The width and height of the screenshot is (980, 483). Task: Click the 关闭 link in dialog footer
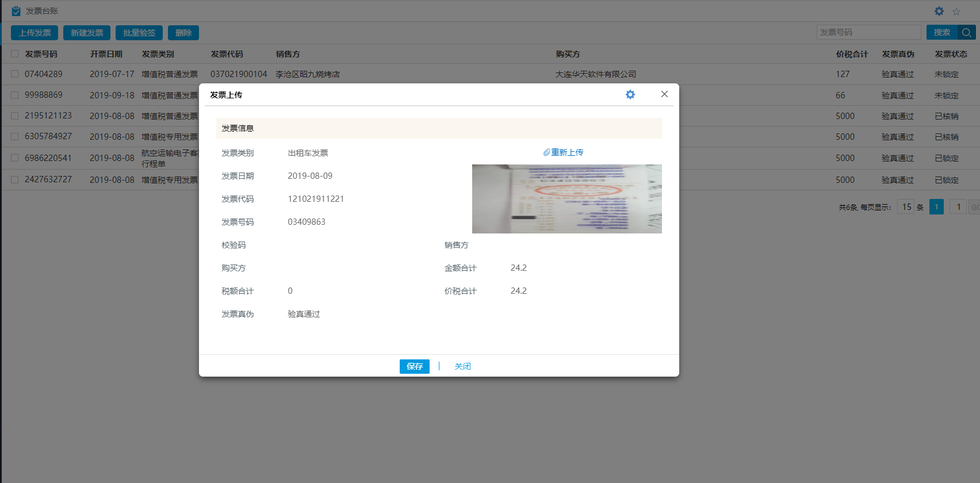point(462,366)
